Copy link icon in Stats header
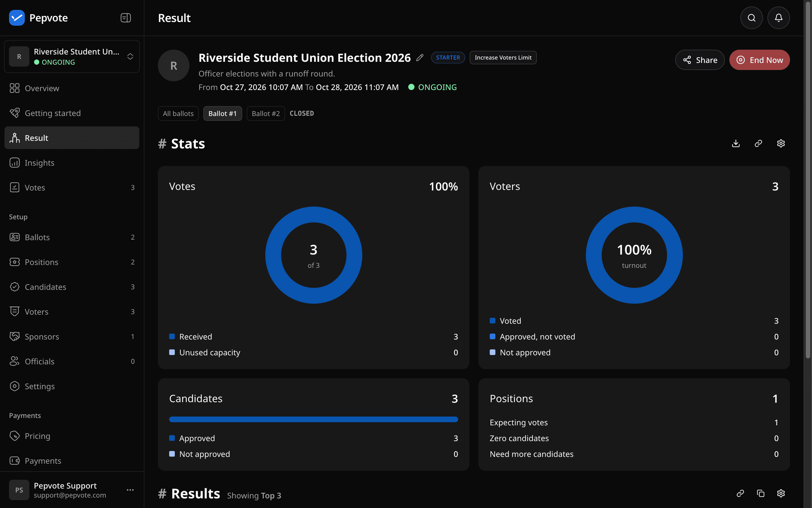 click(758, 143)
